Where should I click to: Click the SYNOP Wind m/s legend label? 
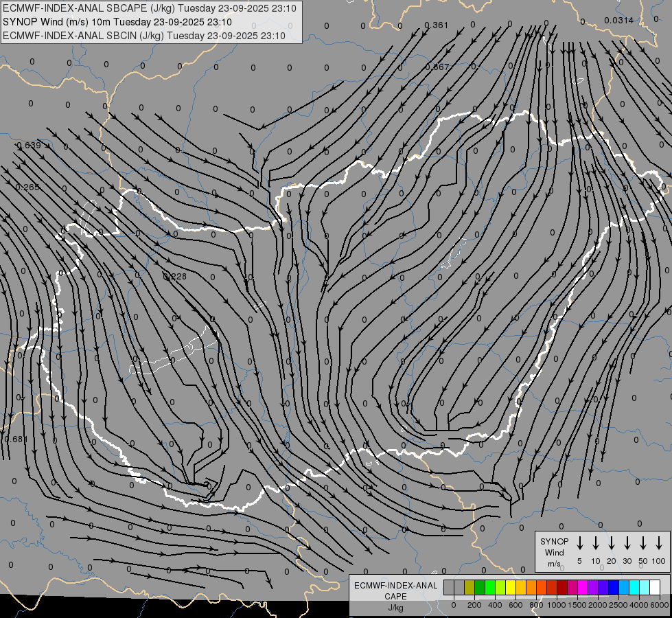[x=555, y=552]
